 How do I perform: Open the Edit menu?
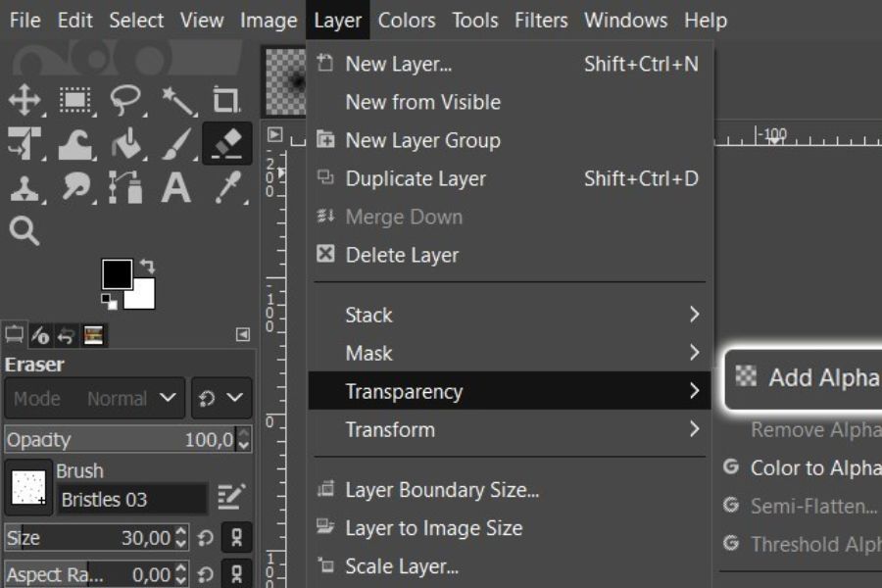point(74,21)
